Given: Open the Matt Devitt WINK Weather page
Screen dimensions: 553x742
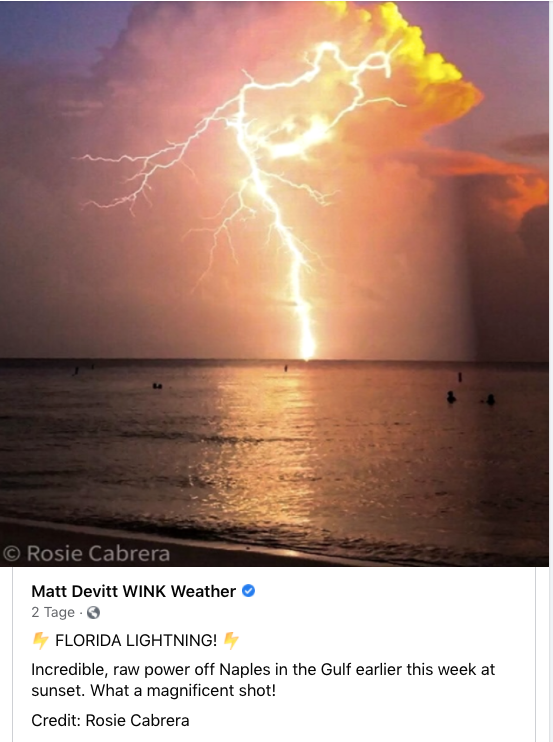Looking at the screenshot, I should [x=133, y=591].
